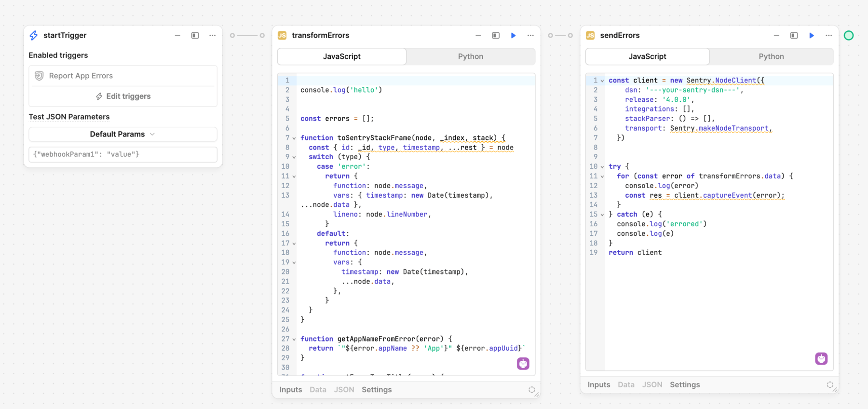The image size is (868, 409).
Task: Click the status spinner icon in the sendErrors footer
Action: point(830,385)
